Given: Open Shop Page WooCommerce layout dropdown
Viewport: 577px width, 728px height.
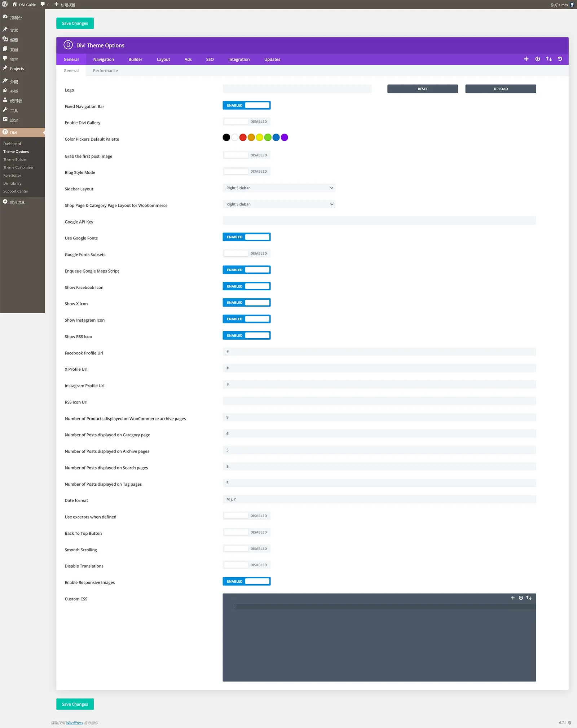Looking at the screenshot, I should [x=279, y=204].
